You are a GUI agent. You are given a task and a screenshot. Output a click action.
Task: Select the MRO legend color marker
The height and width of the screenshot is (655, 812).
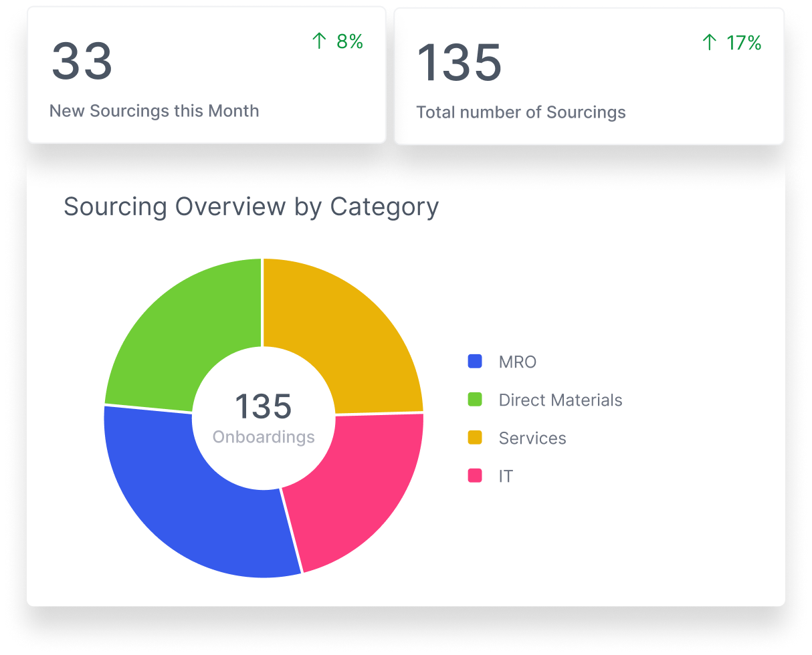point(474,362)
